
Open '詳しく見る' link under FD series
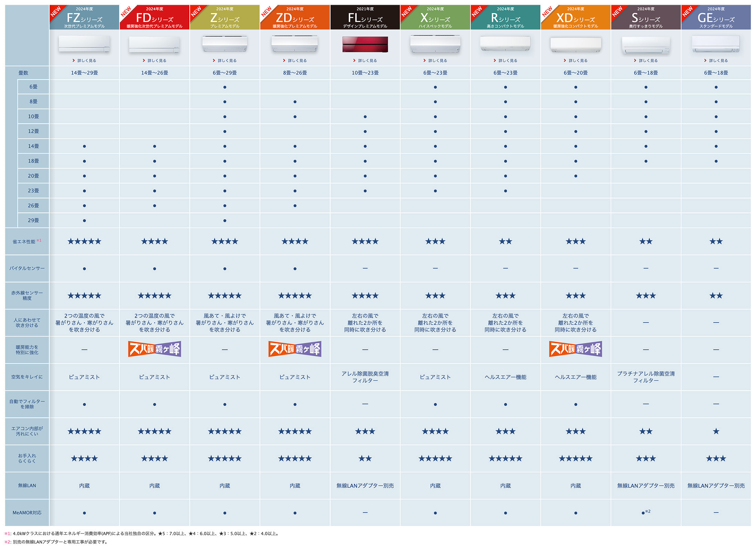(x=157, y=61)
